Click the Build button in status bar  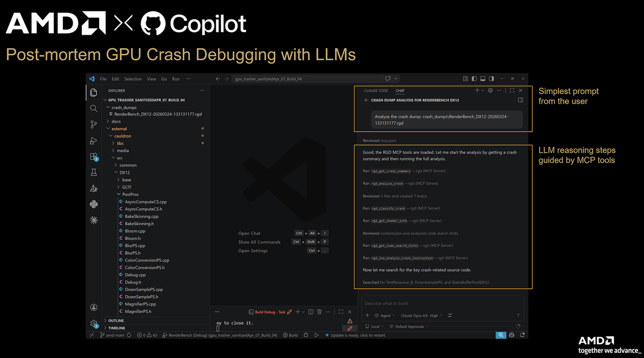[x=291, y=335]
